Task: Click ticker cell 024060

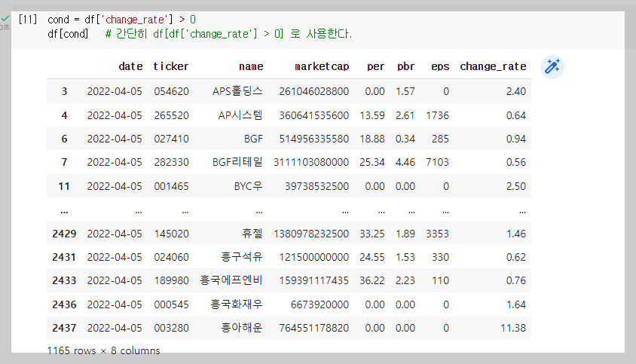Action: pyautogui.click(x=171, y=257)
